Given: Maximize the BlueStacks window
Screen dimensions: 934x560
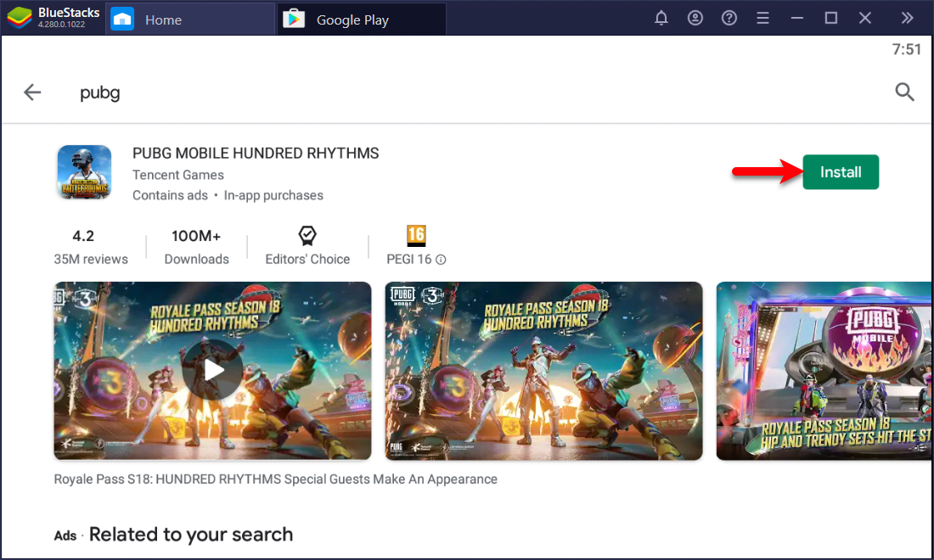Looking at the screenshot, I should point(831,19).
